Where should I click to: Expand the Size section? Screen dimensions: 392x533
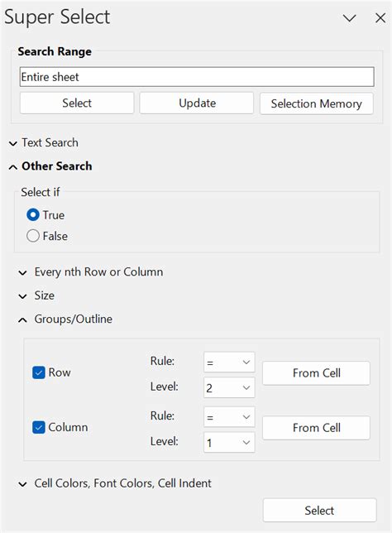tap(36, 295)
